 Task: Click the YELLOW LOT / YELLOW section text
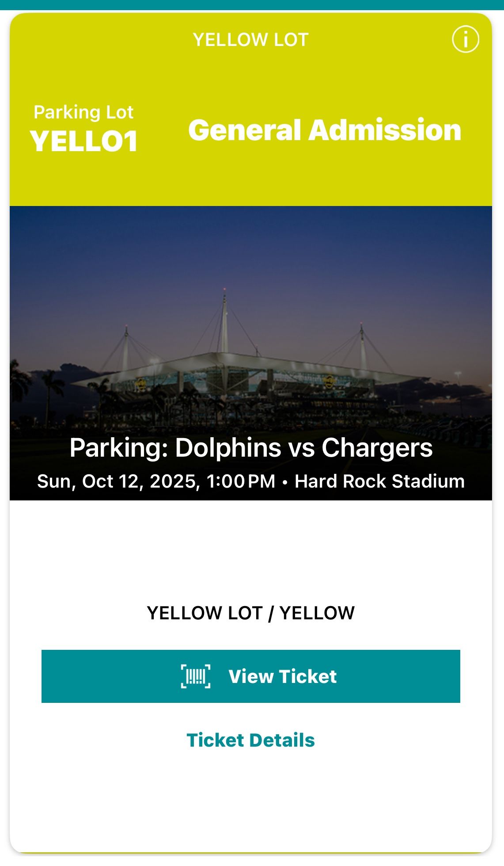[x=250, y=613]
